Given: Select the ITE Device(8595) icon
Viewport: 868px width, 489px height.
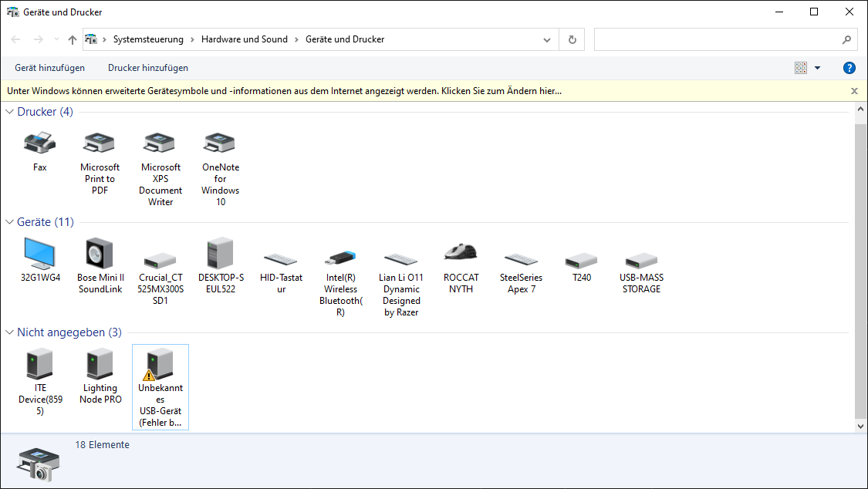Looking at the screenshot, I should (x=40, y=363).
